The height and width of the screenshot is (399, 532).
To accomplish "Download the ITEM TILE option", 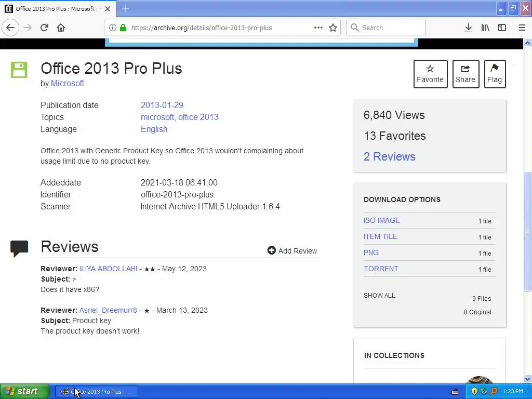I will pyautogui.click(x=380, y=236).
